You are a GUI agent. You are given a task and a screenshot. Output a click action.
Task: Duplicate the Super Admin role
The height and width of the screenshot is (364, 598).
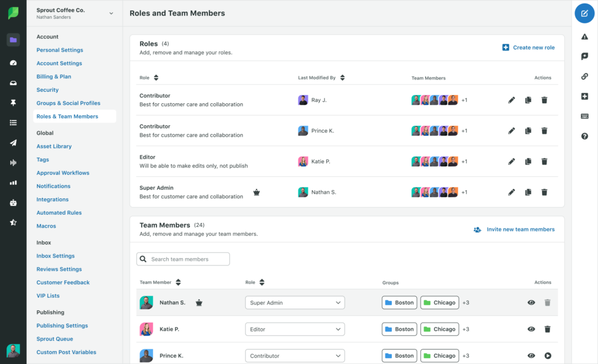tap(528, 192)
